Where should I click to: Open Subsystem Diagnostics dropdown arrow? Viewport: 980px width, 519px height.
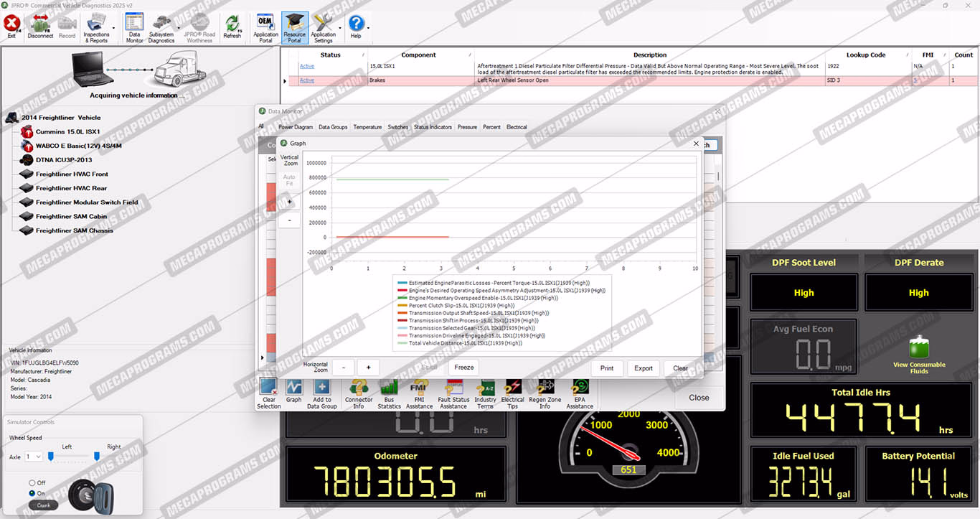179,29
